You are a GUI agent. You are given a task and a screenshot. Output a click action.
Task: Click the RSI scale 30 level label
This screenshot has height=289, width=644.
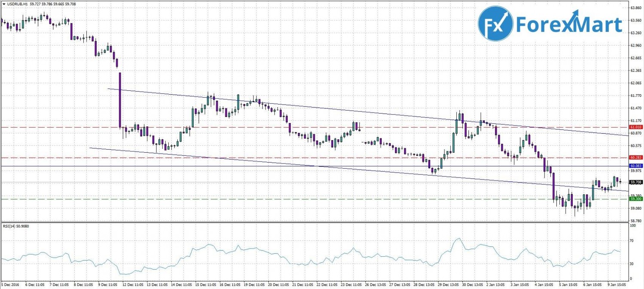pyautogui.click(x=632, y=263)
